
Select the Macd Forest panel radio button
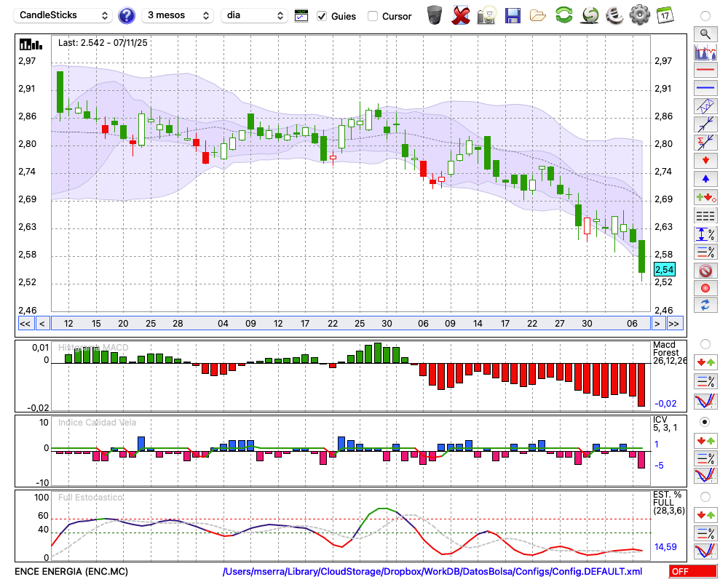point(705,343)
